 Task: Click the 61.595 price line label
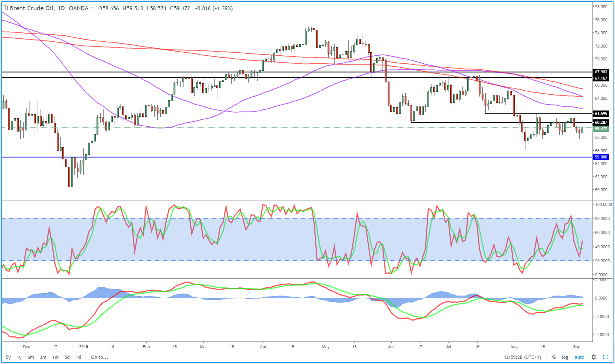(x=601, y=113)
